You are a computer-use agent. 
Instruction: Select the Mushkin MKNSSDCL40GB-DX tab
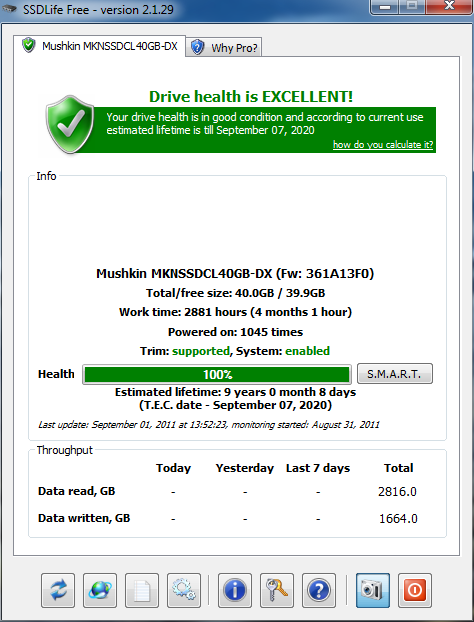coord(99,46)
